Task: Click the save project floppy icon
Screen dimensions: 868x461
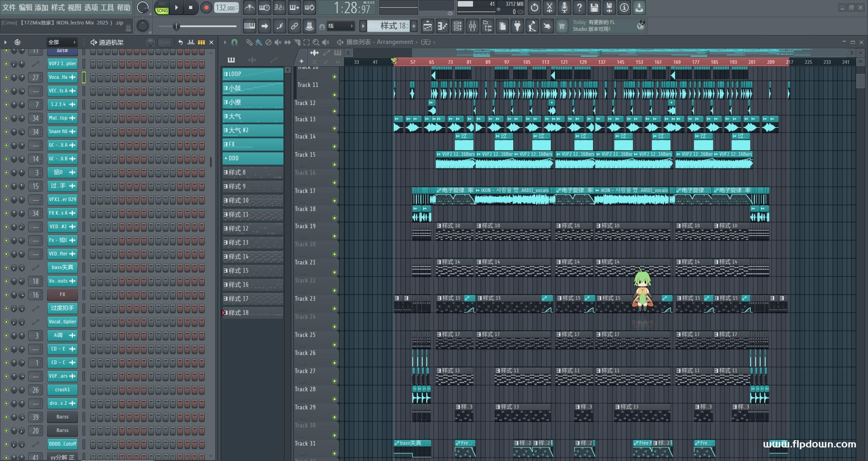Action: coord(594,8)
